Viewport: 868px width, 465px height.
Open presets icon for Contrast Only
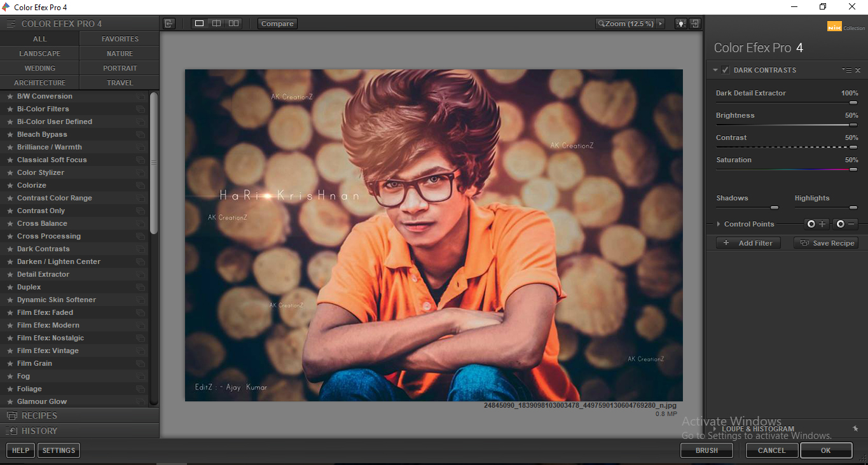coord(141,211)
